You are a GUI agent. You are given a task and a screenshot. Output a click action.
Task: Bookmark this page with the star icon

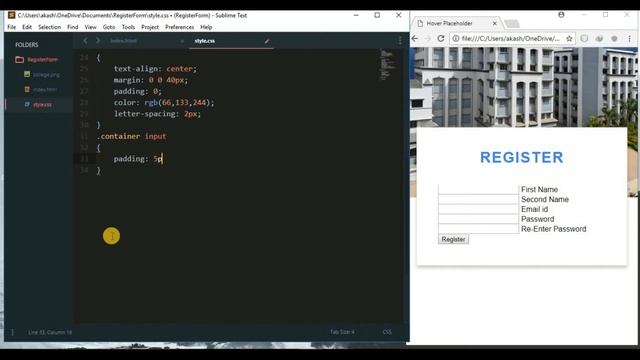click(569, 38)
